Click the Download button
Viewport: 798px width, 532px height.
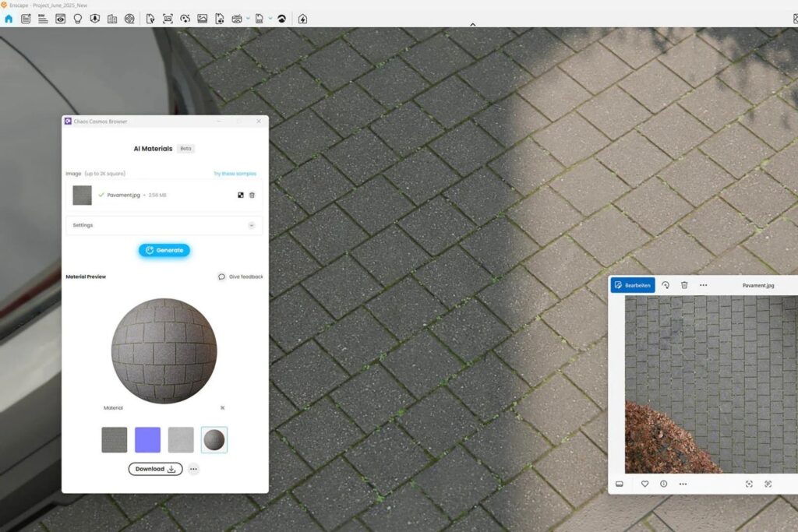pos(155,469)
